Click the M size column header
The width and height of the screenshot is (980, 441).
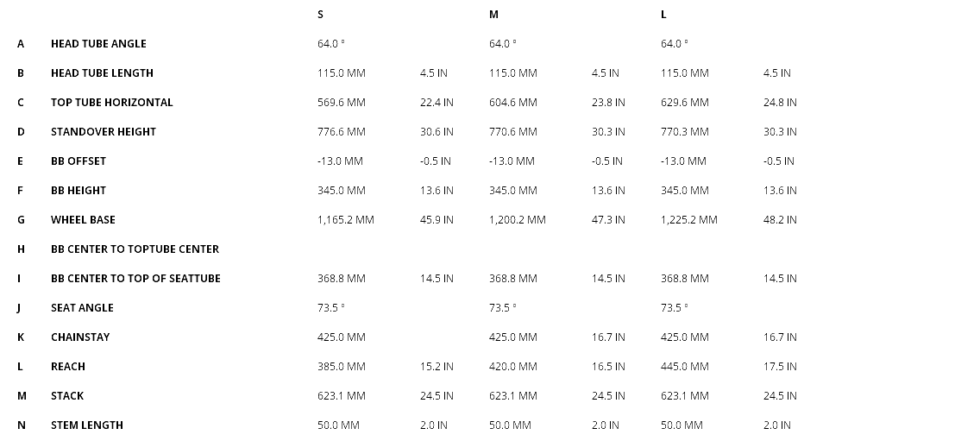[x=493, y=15]
